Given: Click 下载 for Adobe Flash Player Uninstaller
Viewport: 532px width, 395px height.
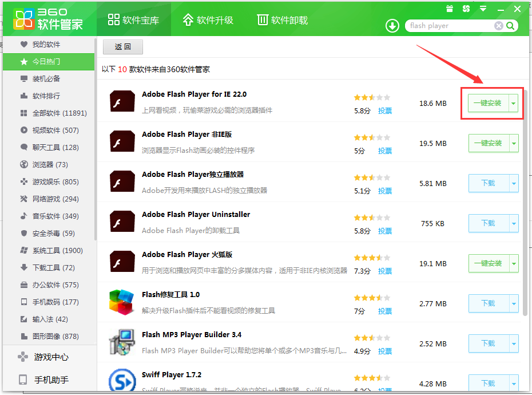Looking at the screenshot, I should (489, 223).
